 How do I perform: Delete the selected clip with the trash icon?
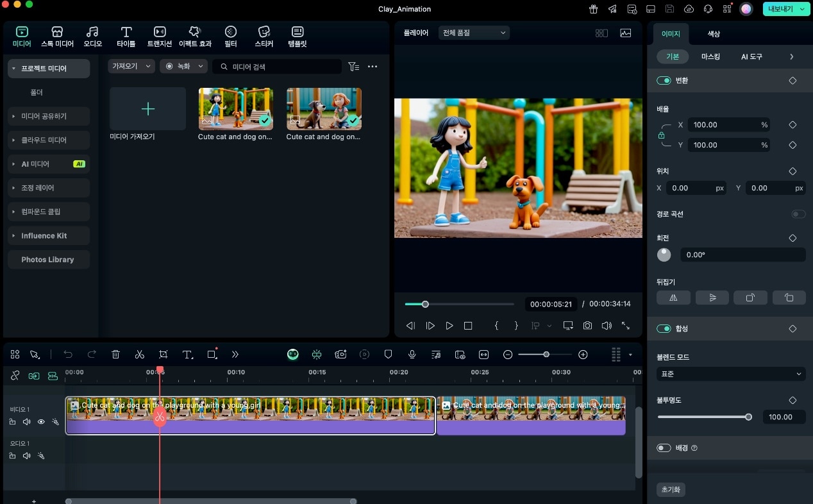click(x=115, y=354)
